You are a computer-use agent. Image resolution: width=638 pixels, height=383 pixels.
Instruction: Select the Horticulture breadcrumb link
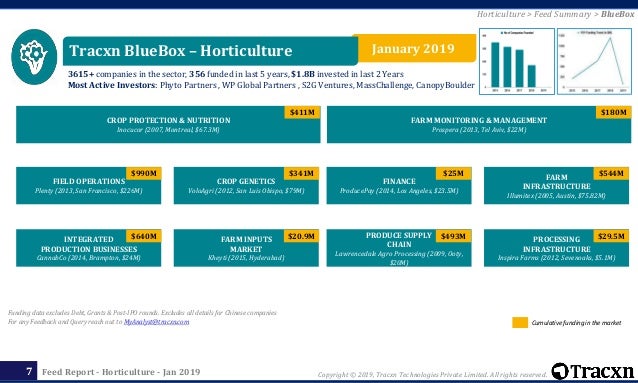pos(501,14)
